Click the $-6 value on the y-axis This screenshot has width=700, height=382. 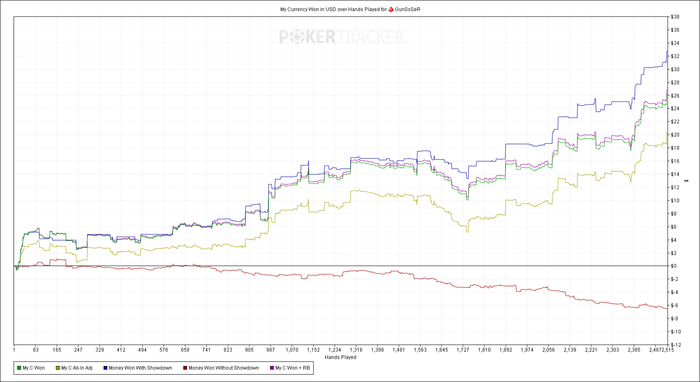coord(675,305)
